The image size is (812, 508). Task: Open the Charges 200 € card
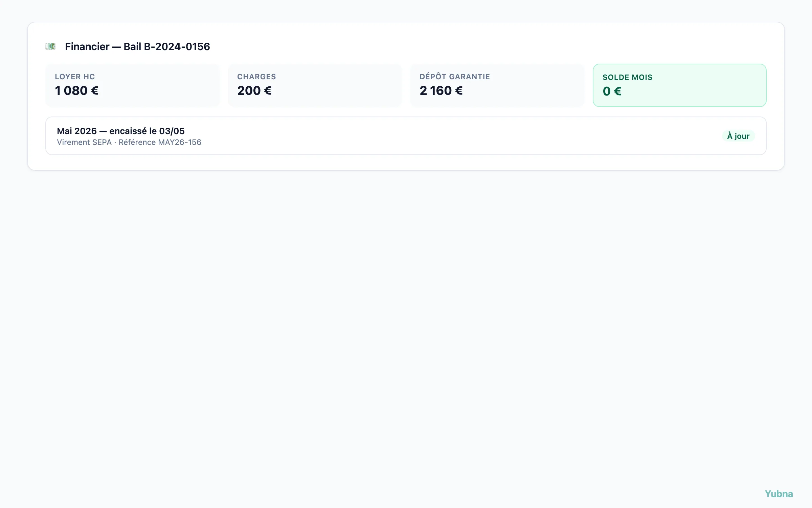[x=315, y=85]
